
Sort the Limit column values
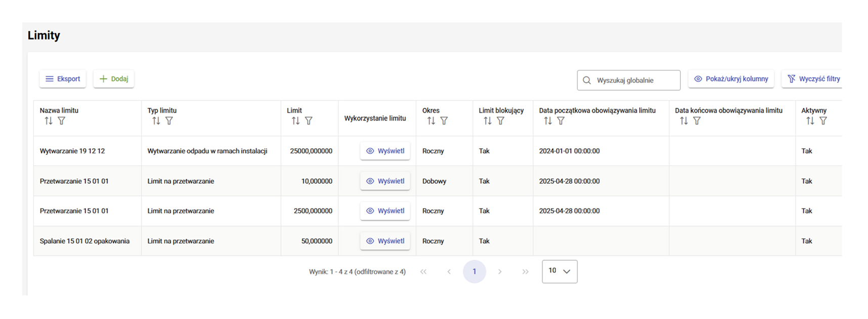click(296, 121)
